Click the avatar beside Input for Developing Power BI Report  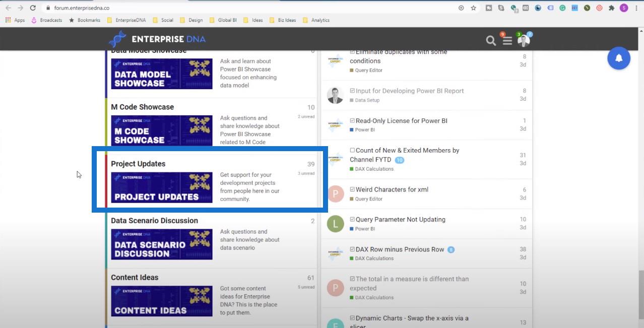(x=335, y=95)
